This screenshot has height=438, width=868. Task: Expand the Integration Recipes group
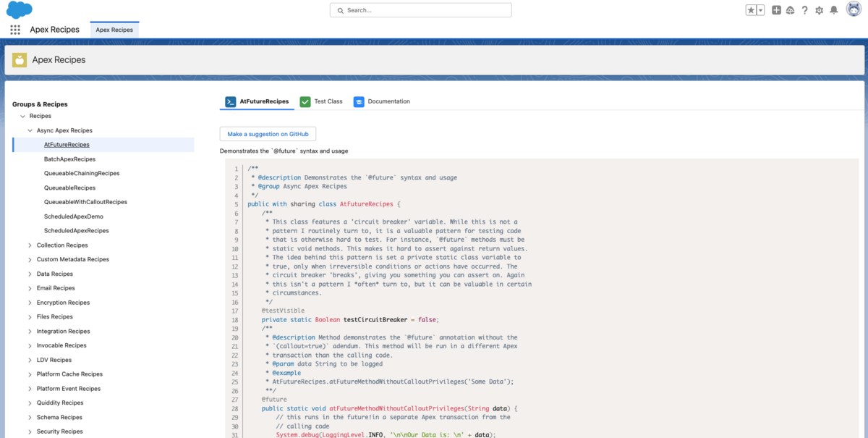[x=30, y=331]
